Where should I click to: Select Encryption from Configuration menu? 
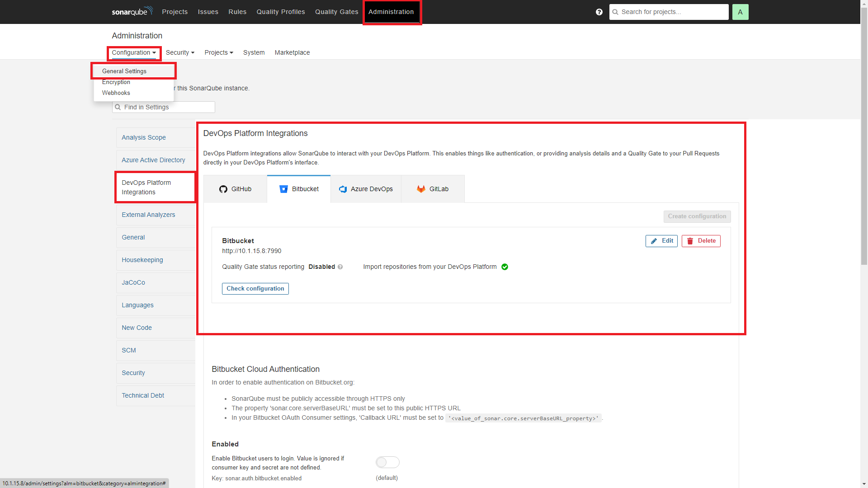(x=134, y=82)
